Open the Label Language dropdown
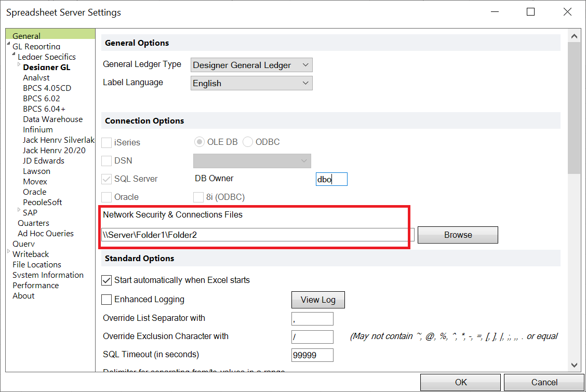 point(251,83)
